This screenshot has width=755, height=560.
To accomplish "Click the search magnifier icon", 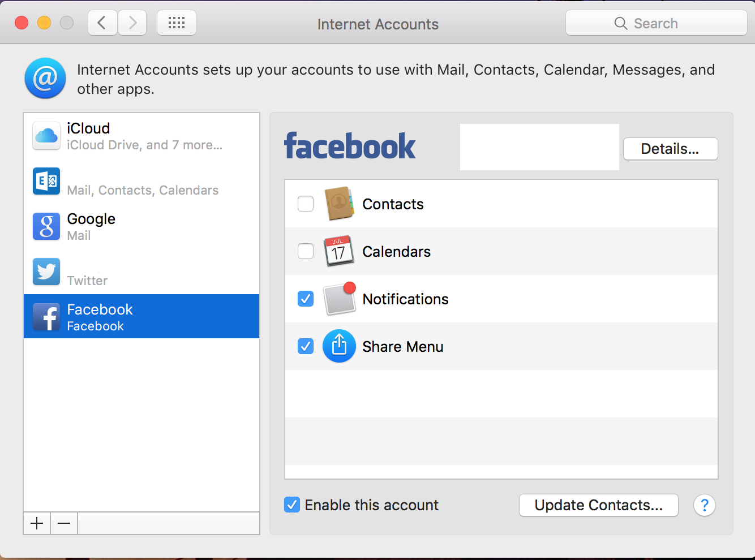I will (x=621, y=23).
